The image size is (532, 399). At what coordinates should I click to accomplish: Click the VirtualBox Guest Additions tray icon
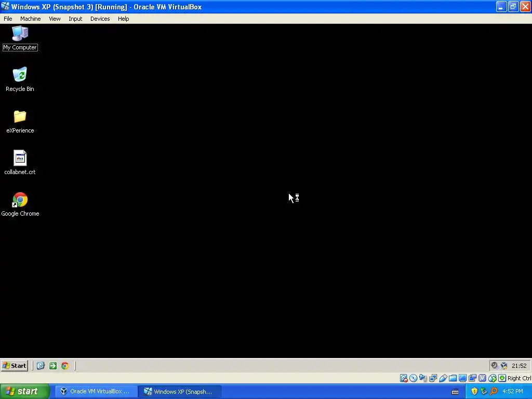coord(504,365)
